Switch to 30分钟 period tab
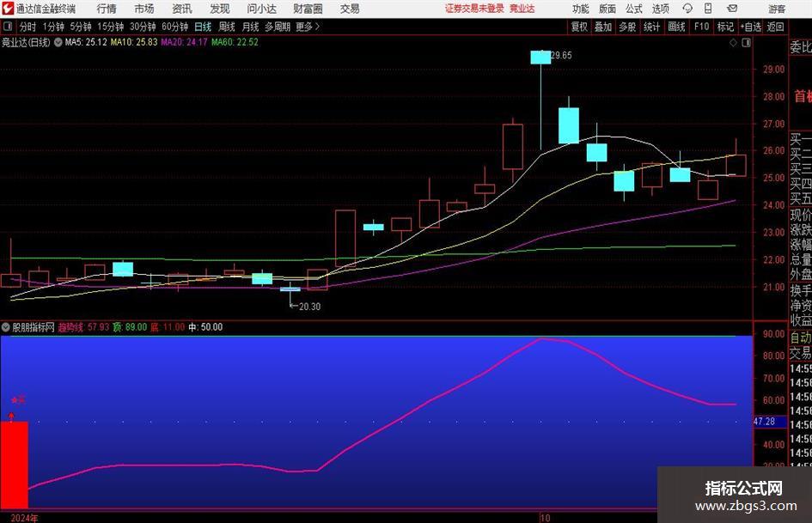 (x=143, y=27)
